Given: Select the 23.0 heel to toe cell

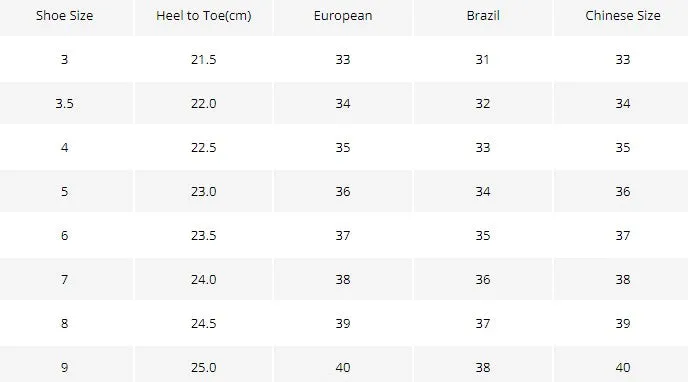Looking at the screenshot, I should (x=204, y=191).
